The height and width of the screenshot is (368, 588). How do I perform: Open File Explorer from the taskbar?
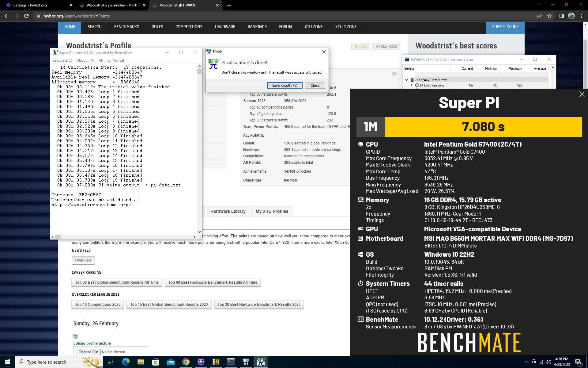click(x=141, y=362)
